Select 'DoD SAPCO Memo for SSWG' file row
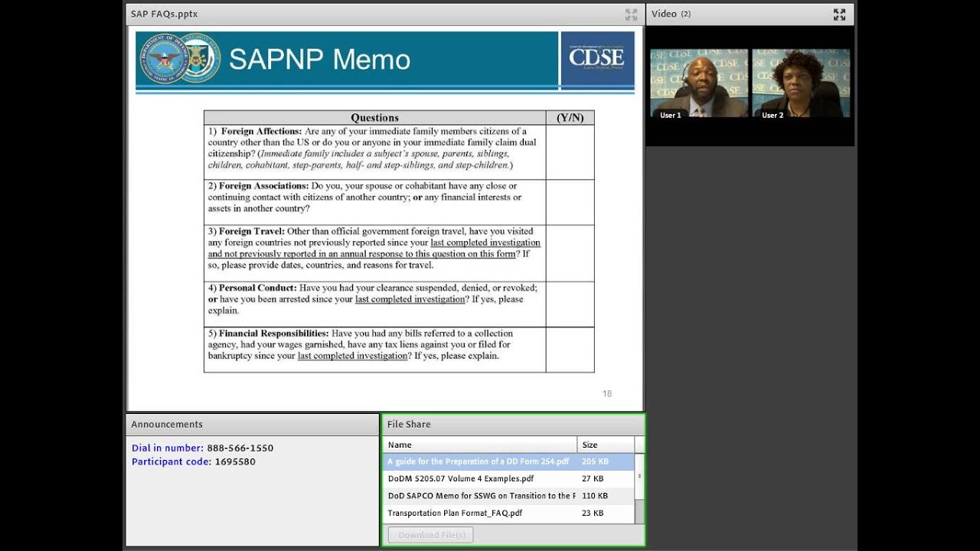Image resolution: width=980 pixels, height=551 pixels. 508,496
